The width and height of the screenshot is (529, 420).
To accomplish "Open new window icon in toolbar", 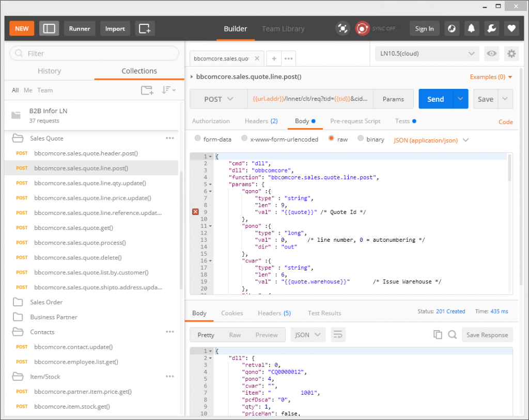I will click(145, 29).
